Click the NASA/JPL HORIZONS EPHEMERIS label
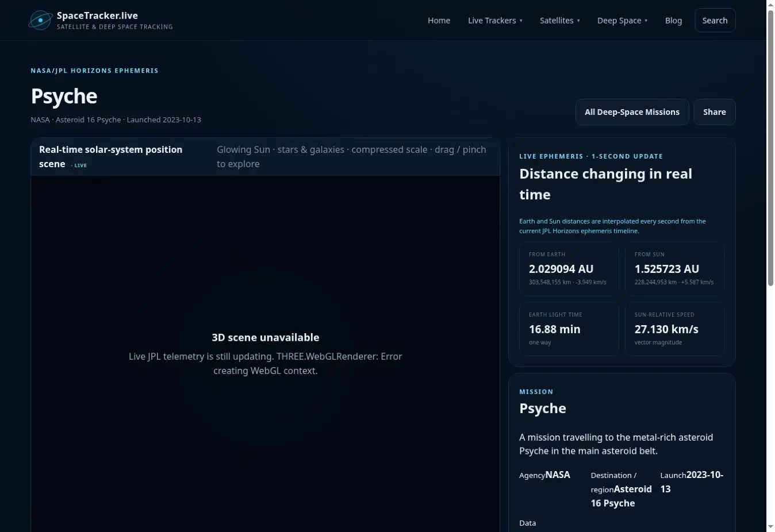The width and height of the screenshot is (775, 532). click(x=94, y=71)
